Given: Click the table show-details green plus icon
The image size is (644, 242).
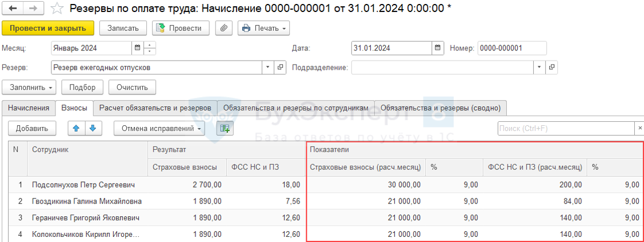Looking at the screenshot, I should click(225, 129).
